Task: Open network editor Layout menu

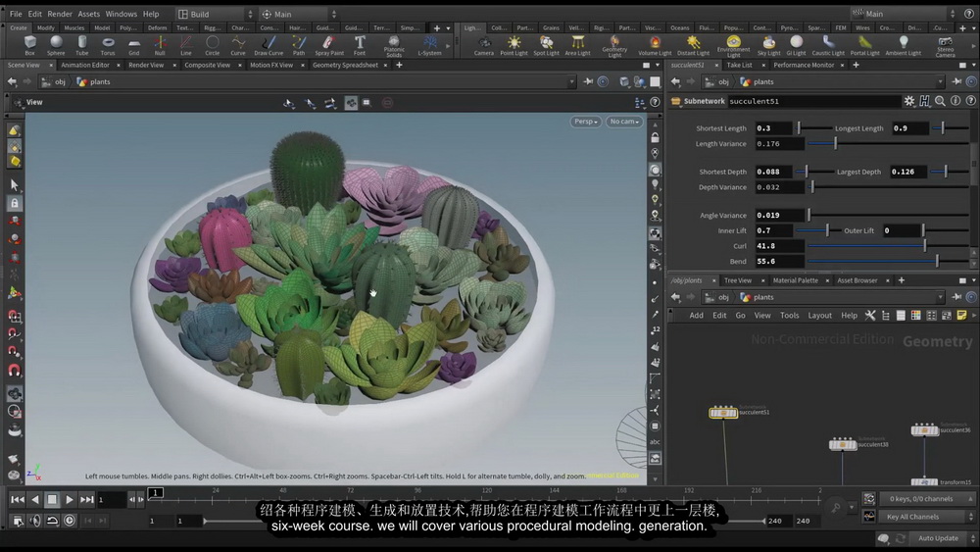Action: pos(819,316)
